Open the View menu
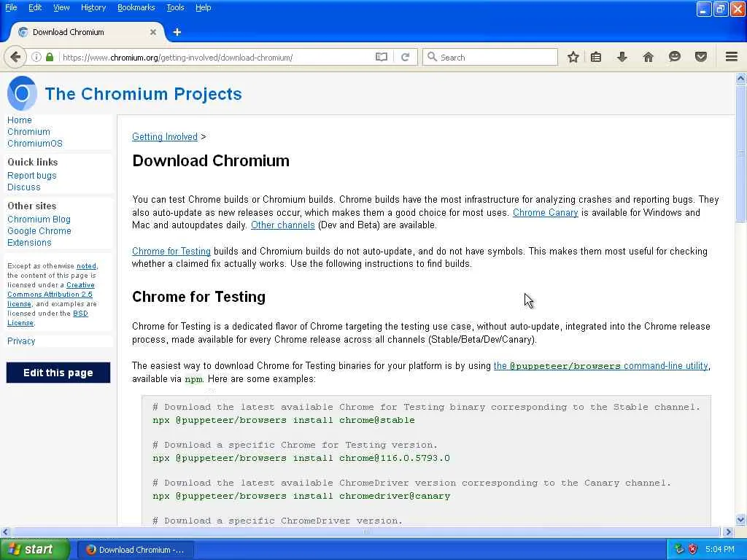 [x=61, y=7]
